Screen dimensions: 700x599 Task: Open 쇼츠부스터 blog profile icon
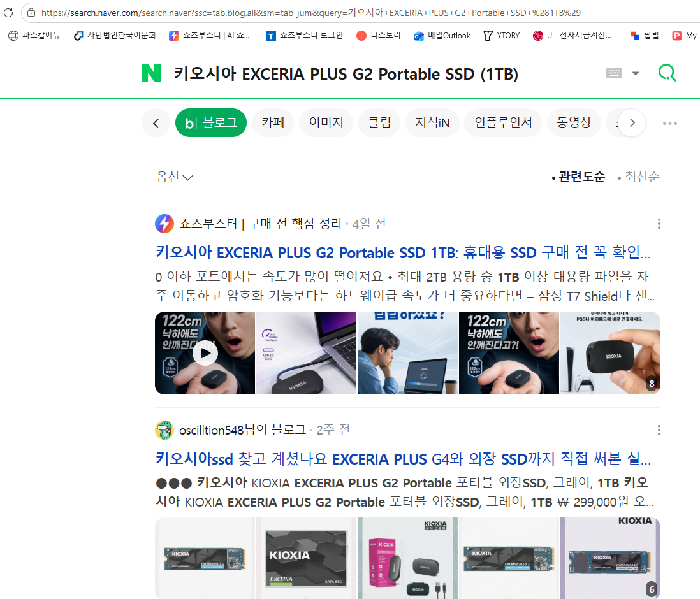coord(164,224)
